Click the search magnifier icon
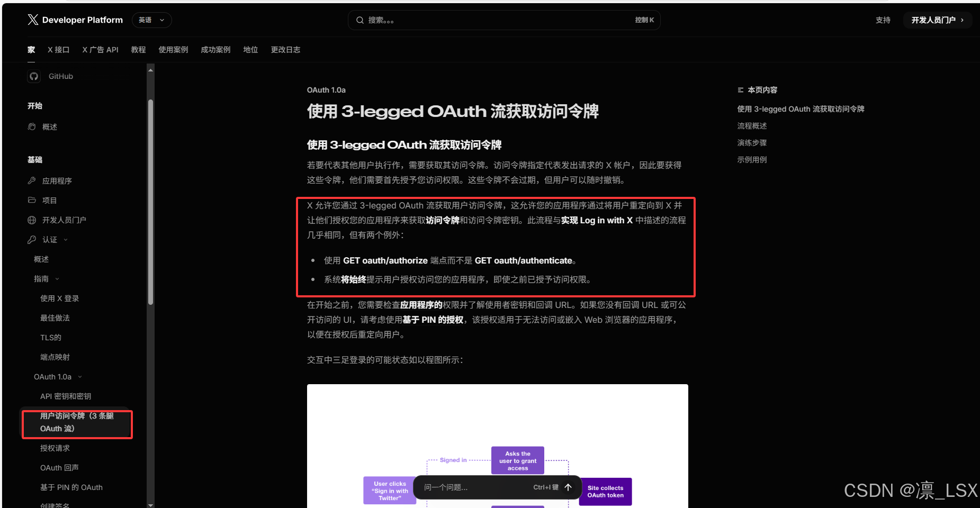The width and height of the screenshot is (980, 508). (360, 20)
